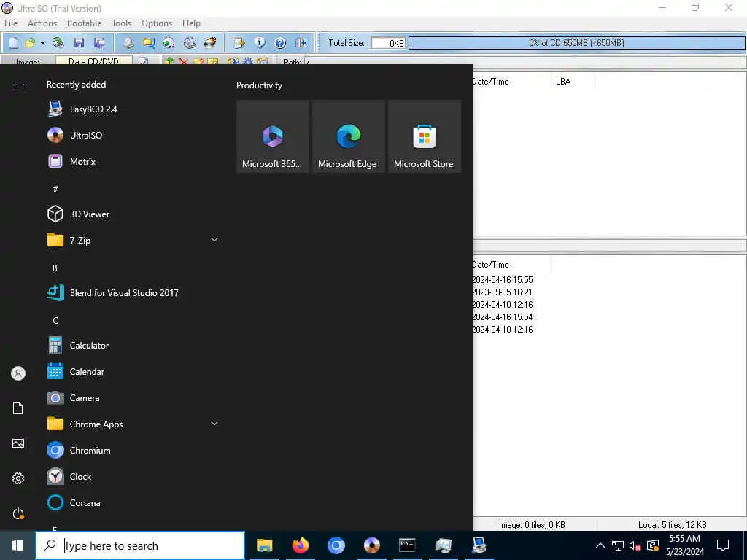Viewport: 747px width, 560px height.
Task: Click the B letter header in app list
Action: point(55,268)
